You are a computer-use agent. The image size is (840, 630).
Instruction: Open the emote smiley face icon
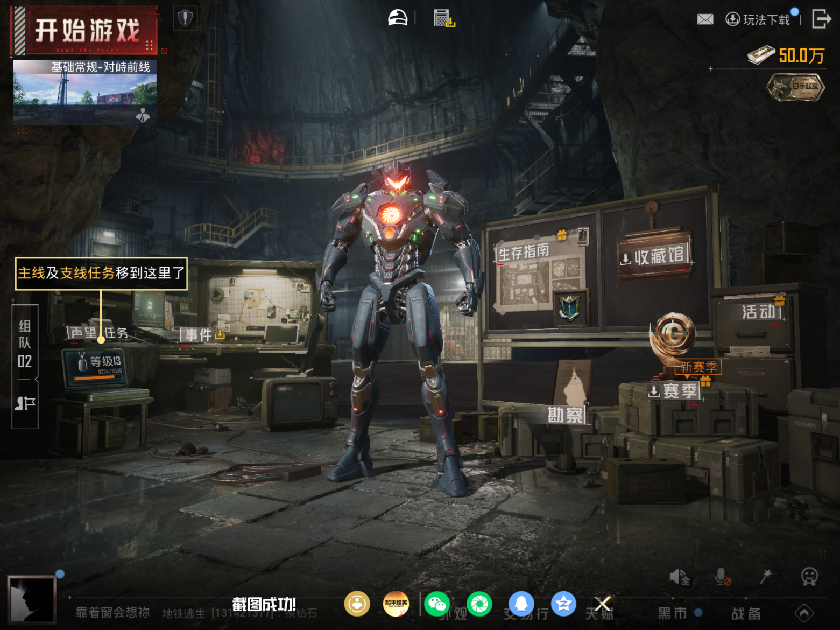point(809,577)
